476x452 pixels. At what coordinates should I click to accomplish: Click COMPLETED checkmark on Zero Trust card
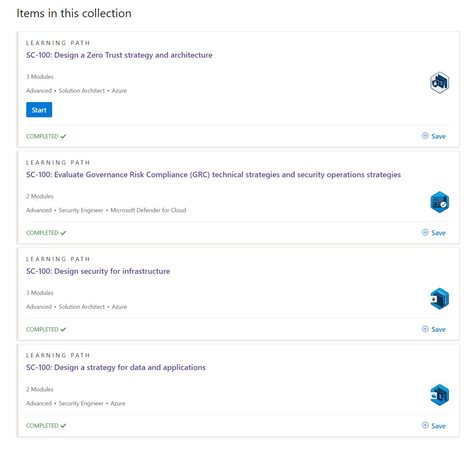tap(63, 136)
